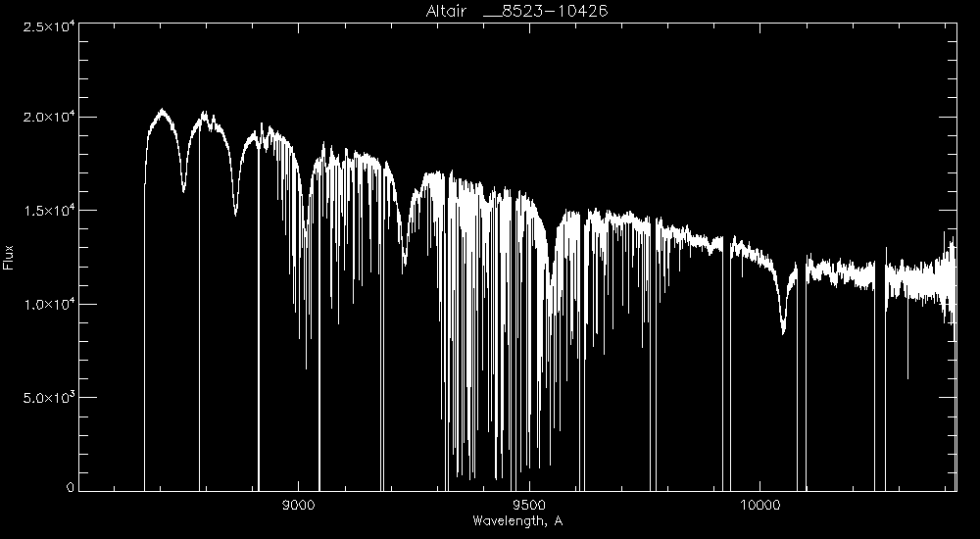Click the 10000 x-axis tick label
980x539 pixels.
tap(760, 506)
